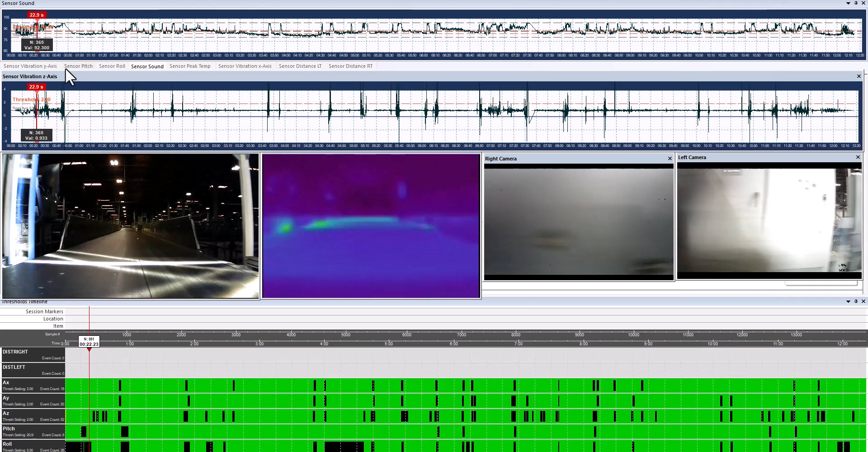
Task: Select the 00:22.23 timeline cursor marker
Action: (x=89, y=341)
